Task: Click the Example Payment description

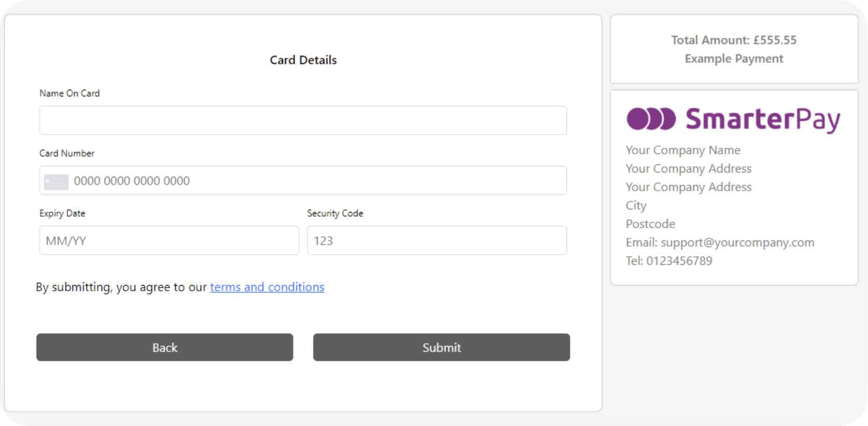Action: (x=733, y=59)
